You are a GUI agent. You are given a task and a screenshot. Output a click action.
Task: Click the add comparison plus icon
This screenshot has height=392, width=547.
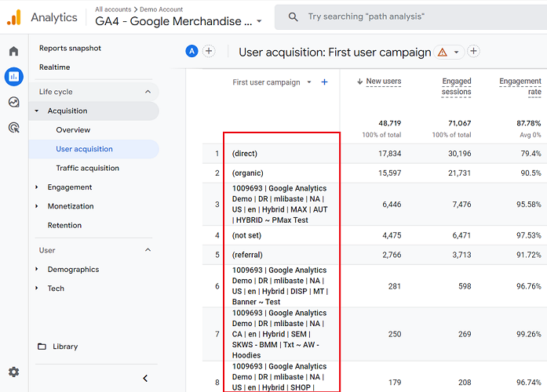209,52
